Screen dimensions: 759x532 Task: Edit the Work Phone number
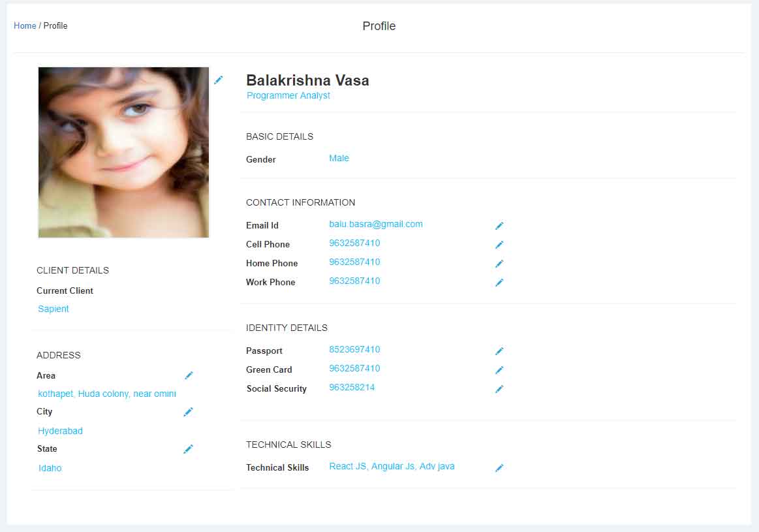click(x=499, y=282)
